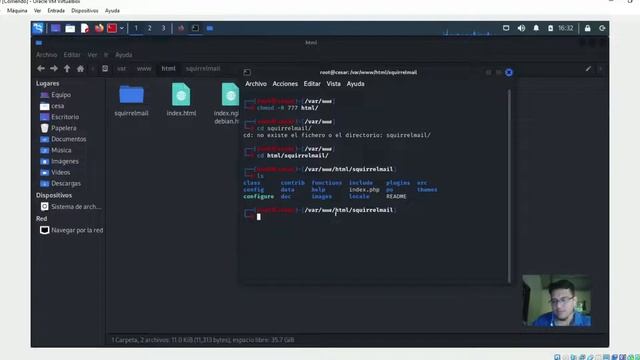Viewport: 640px width, 360px height.
Task: Launch Firefox from the top panel
Action: pos(99,28)
